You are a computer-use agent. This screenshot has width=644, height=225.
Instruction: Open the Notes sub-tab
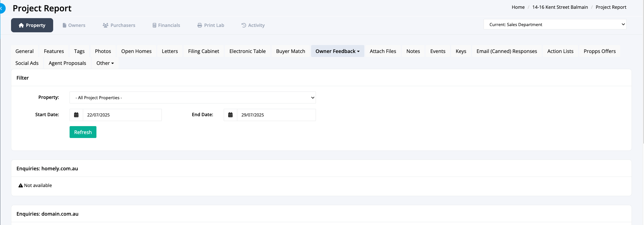(x=413, y=51)
